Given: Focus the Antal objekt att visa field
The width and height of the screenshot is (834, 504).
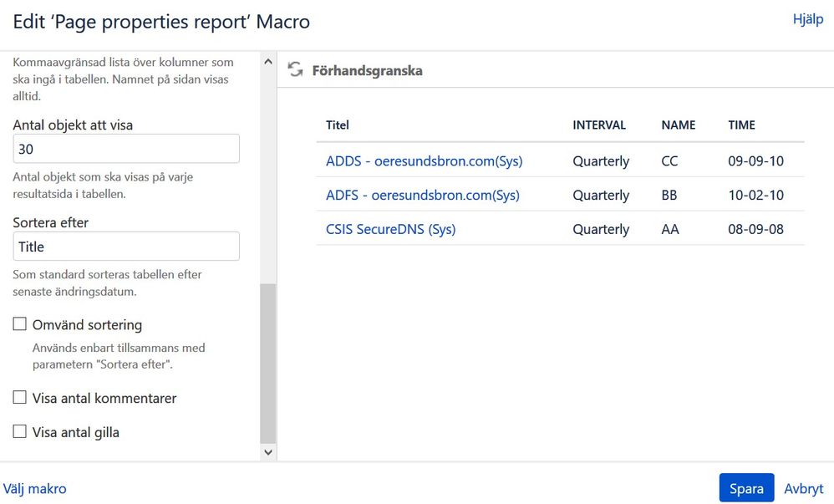Looking at the screenshot, I should tap(126, 149).
